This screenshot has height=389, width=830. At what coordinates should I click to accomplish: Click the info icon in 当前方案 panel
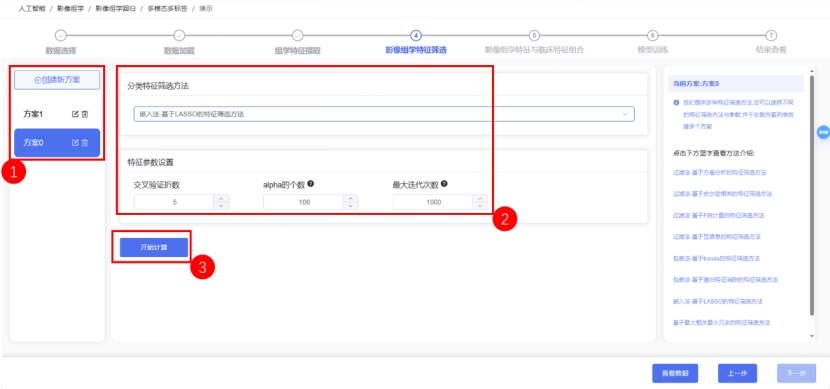pyautogui.click(x=676, y=102)
